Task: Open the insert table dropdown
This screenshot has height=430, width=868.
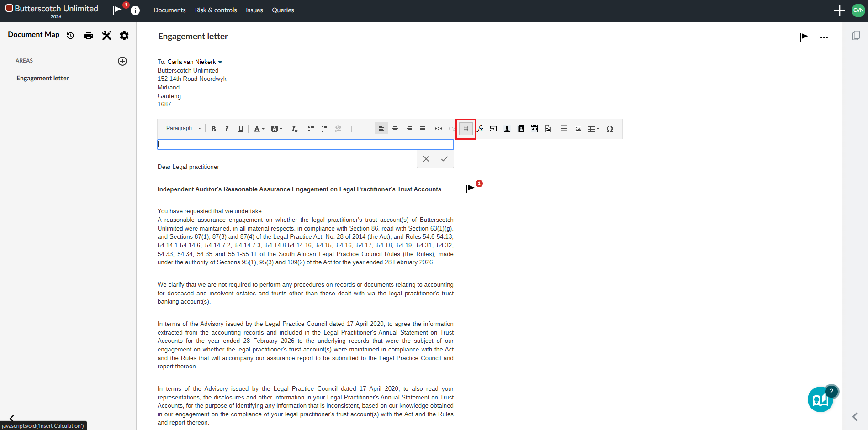Action: [593, 129]
